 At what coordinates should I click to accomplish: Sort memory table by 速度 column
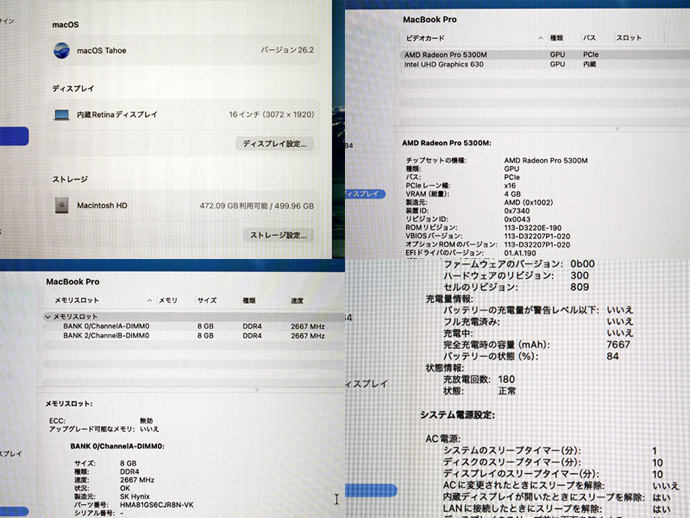click(298, 300)
